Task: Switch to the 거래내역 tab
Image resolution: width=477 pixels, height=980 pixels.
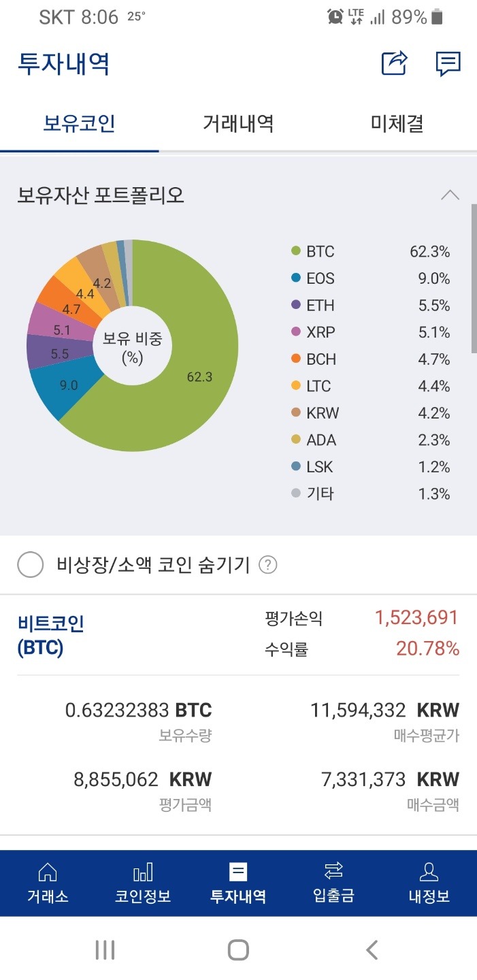Action: [237, 123]
